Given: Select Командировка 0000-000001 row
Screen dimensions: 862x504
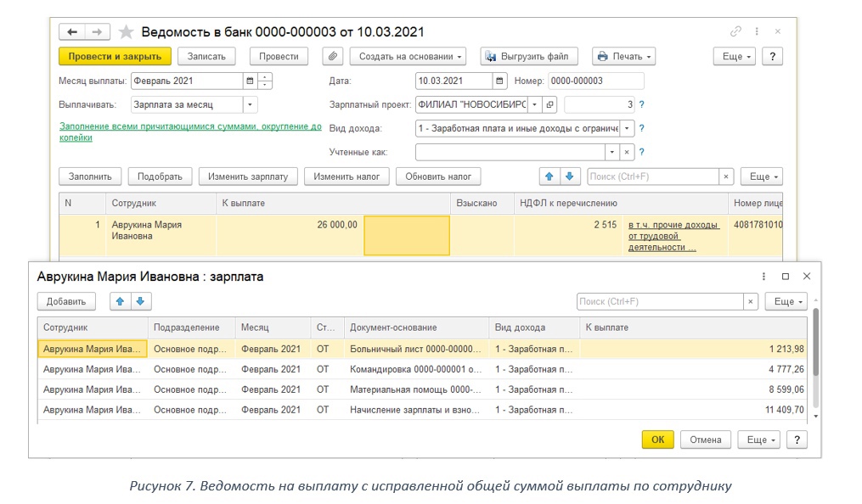Looking at the screenshot, I should (x=421, y=369).
